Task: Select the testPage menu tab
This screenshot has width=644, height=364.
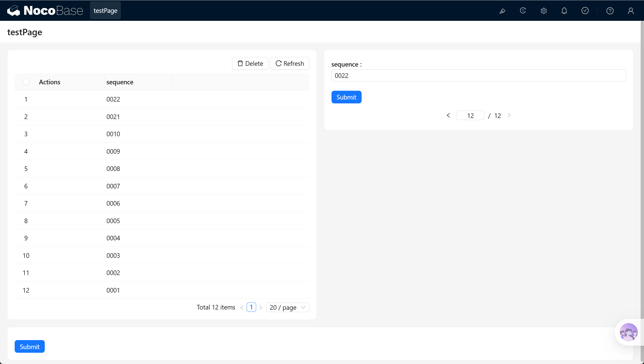Action: click(x=105, y=11)
